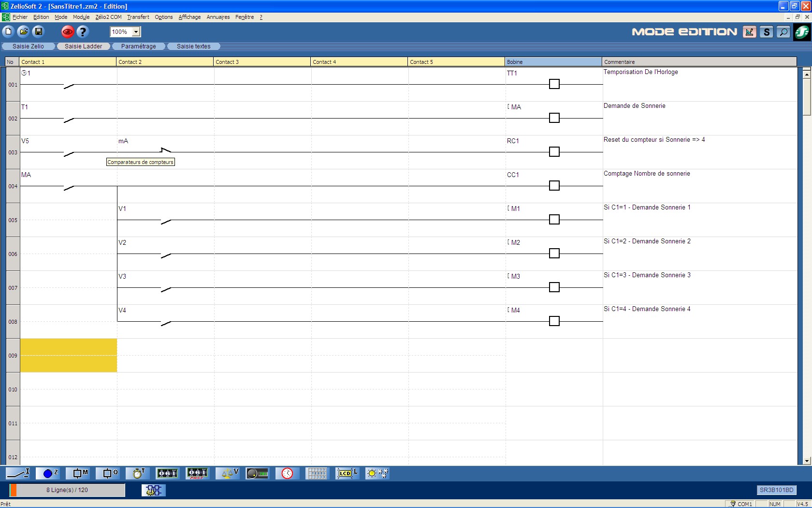The image size is (812, 508).
Task: Click the SR3B101BD module button
Action: 776,490
